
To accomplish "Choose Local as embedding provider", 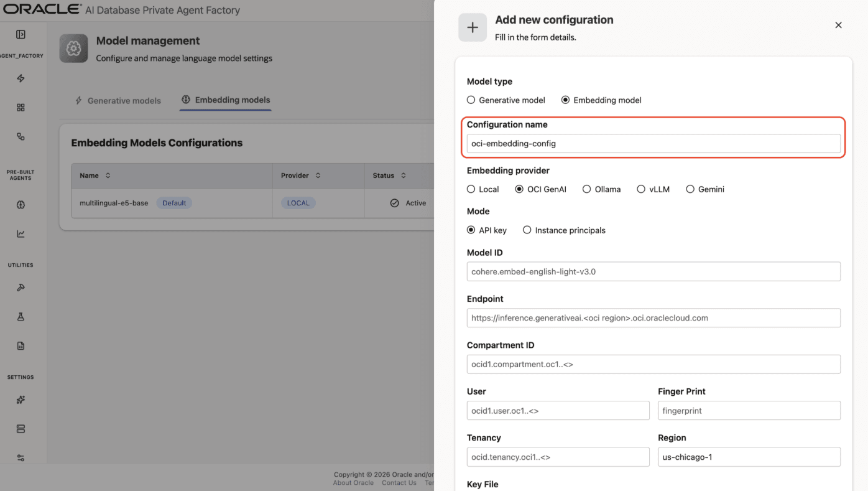I will (471, 189).
